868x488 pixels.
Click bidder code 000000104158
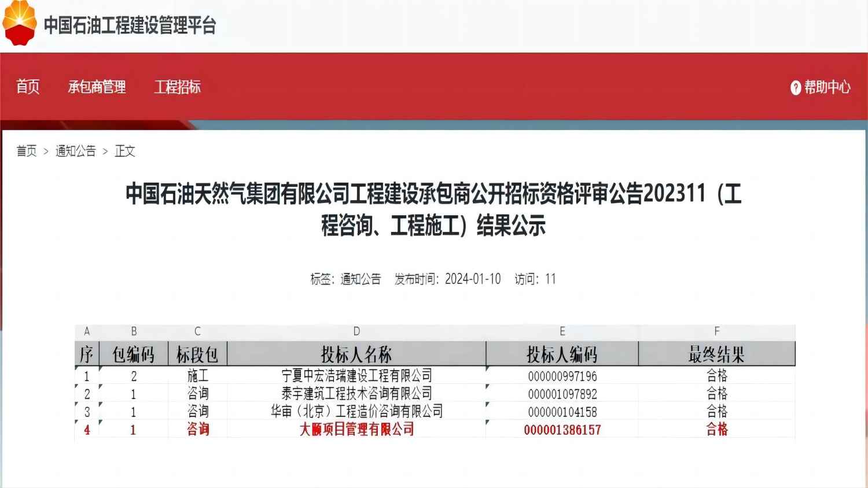[x=562, y=412]
